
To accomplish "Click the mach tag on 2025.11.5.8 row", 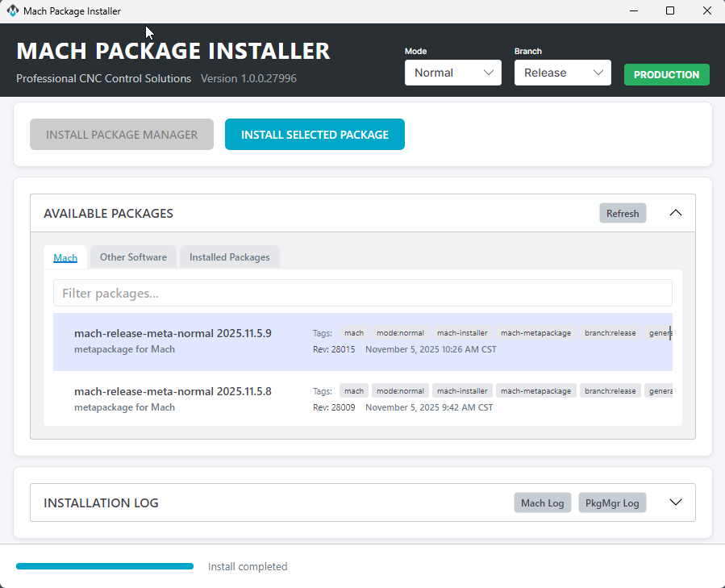I will point(354,391).
